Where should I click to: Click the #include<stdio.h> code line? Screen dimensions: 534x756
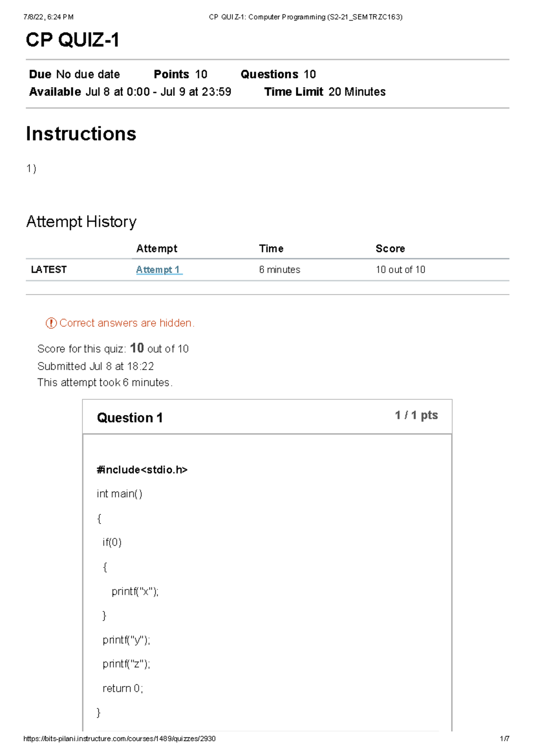142,470
